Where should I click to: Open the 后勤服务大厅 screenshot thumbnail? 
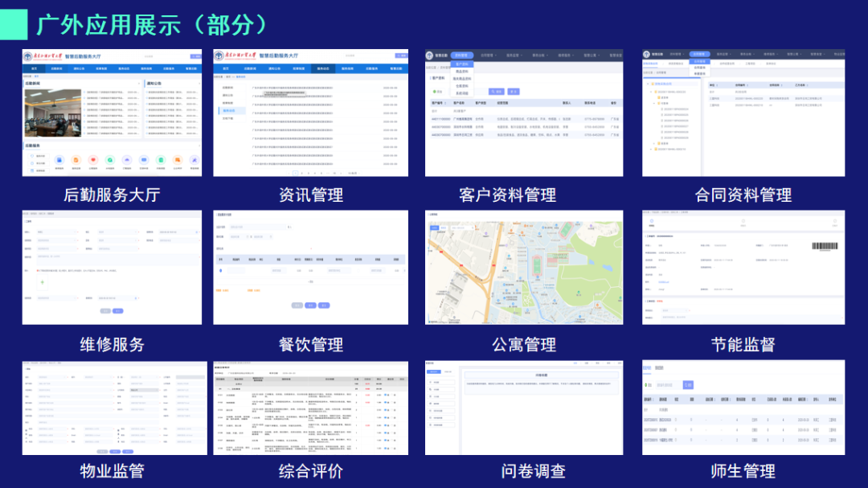112,113
